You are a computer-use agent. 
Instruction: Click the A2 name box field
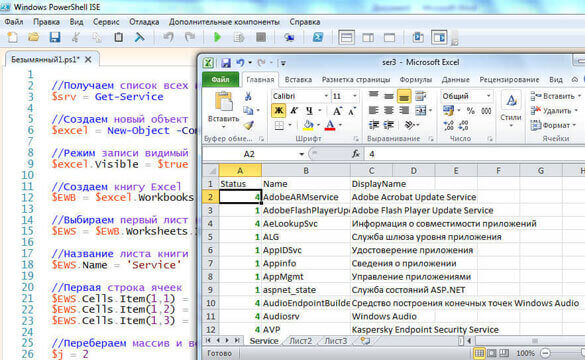[249, 154]
